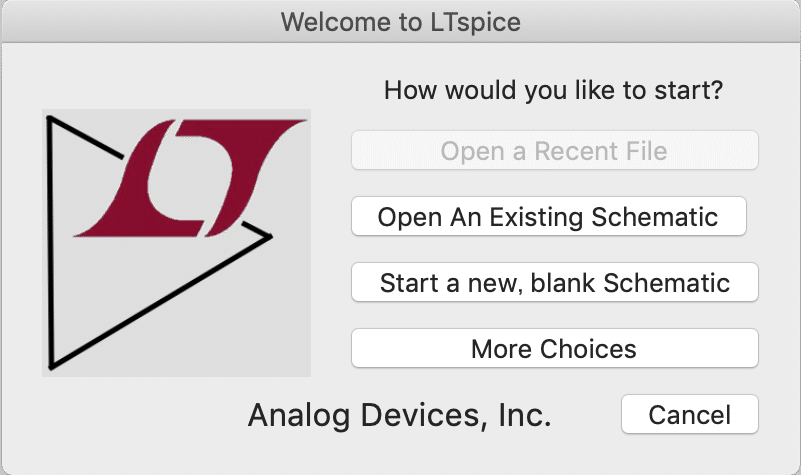This screenshot has height=475, width=801.
Task: Click the black triangle outline's right arrow tip
Action: 269,237
